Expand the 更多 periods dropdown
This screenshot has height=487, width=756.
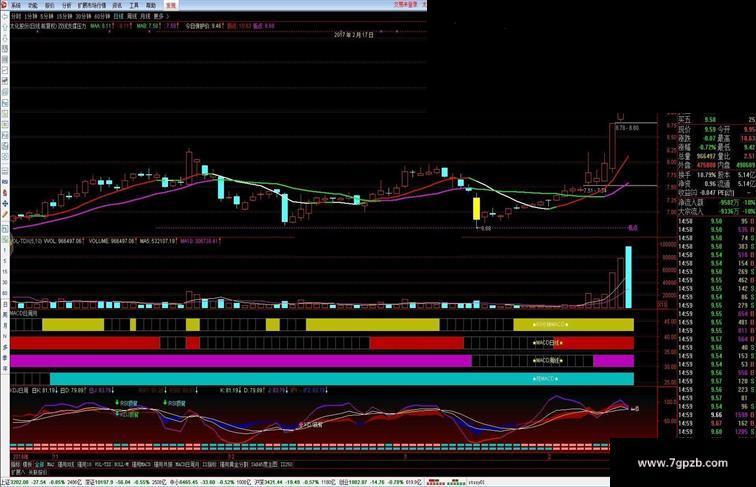pos(161,16)
